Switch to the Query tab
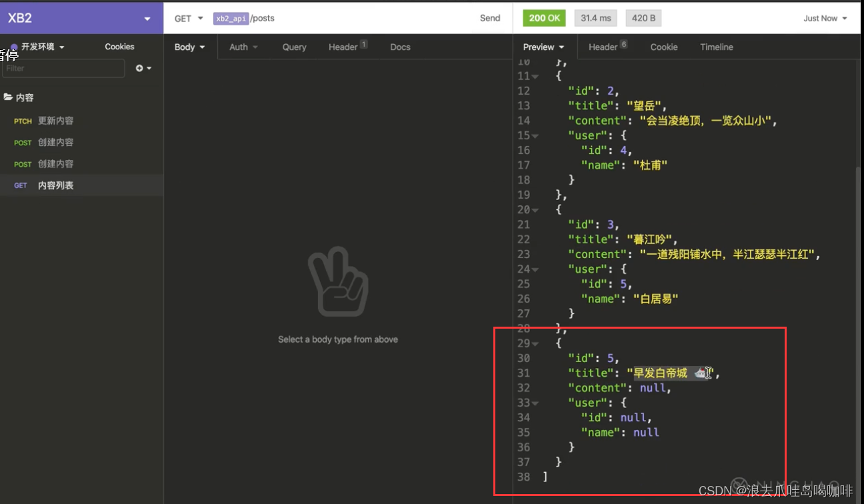This screenshot has height=504, width=864. [294, 47]
